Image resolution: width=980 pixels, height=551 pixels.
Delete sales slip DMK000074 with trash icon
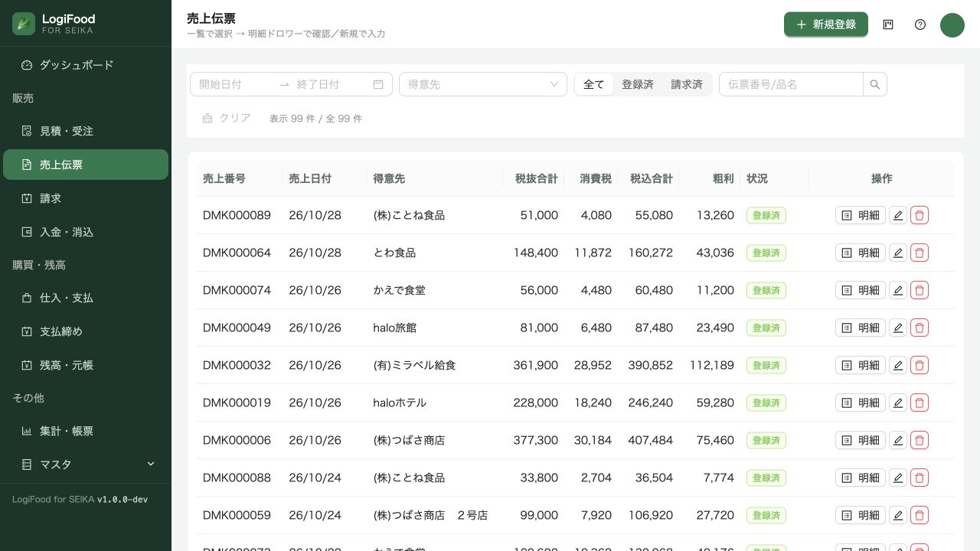click(x=920, y=291)
